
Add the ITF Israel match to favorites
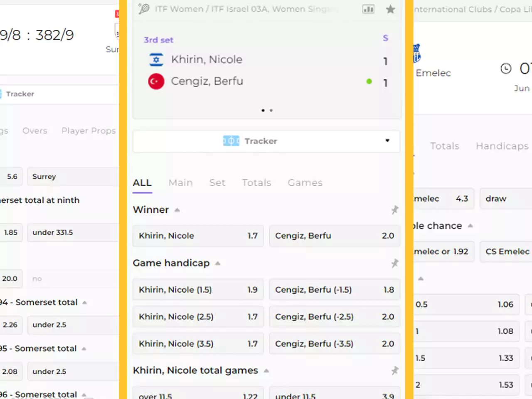point(390,9)
